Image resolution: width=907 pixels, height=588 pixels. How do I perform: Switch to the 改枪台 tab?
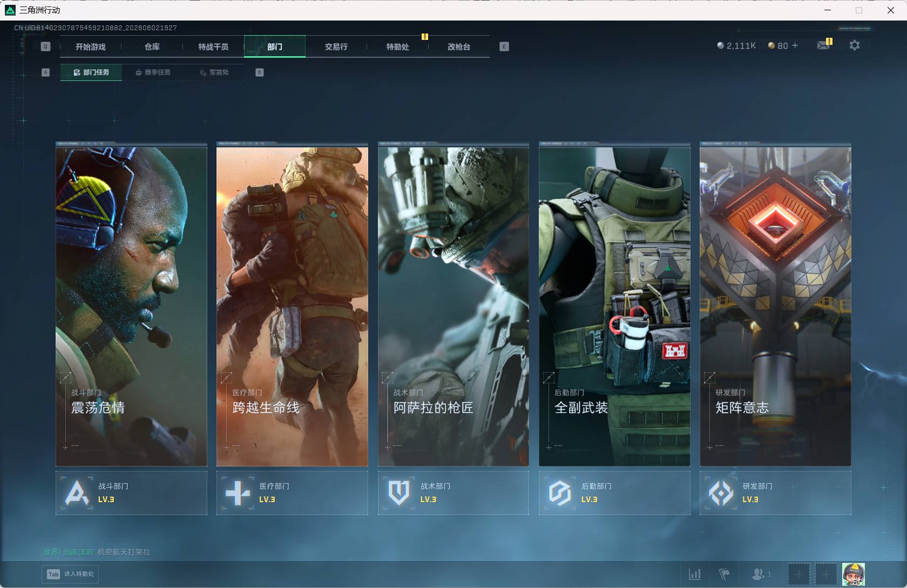459,47
